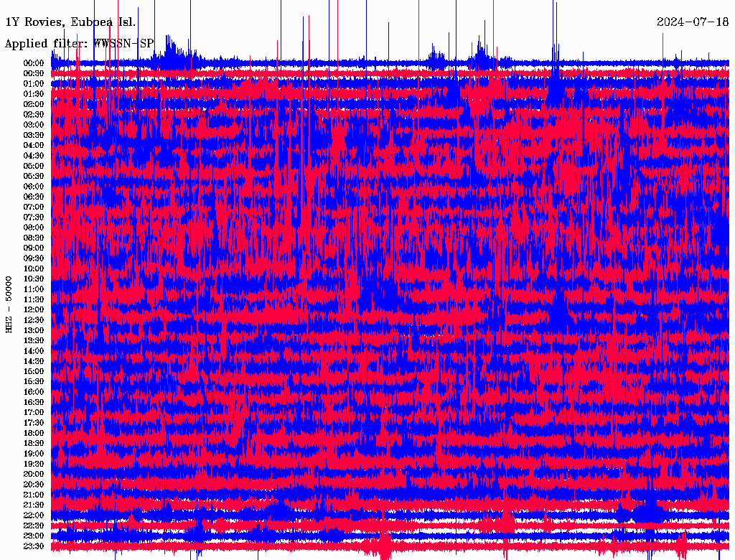
Task: Click the 06:00 time label
Action: 34,186
